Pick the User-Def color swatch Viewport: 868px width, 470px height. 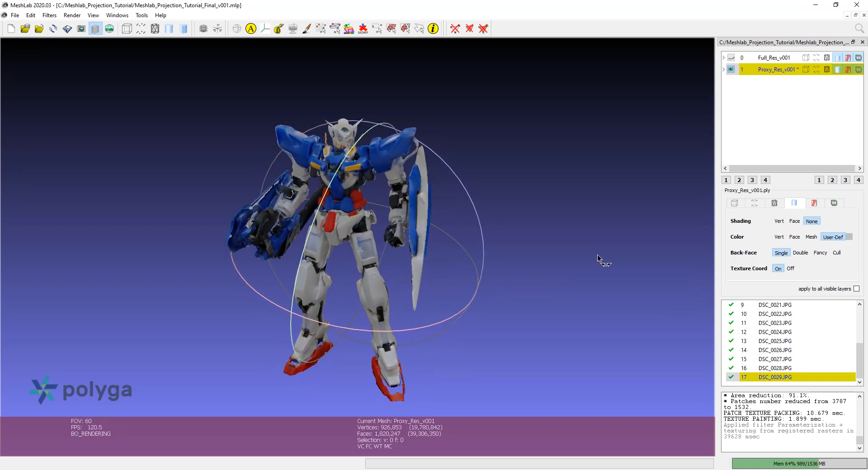coord(849,237)
